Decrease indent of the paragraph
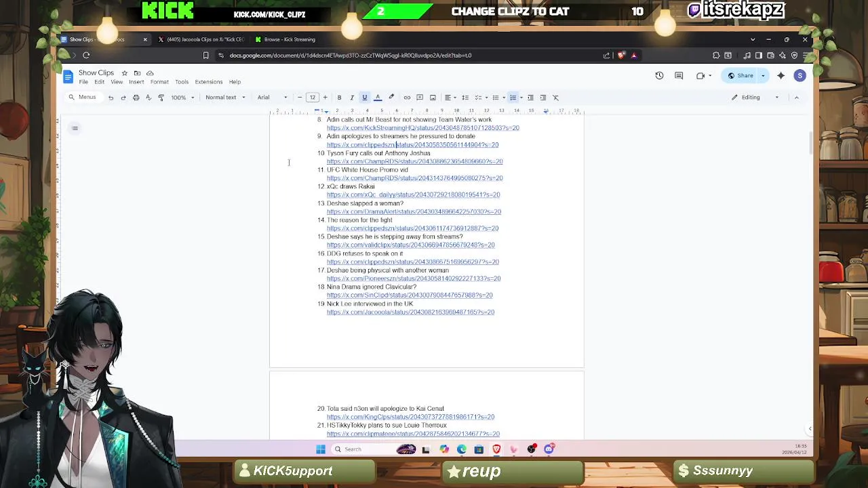The image size is (868, 488). coord(530,98)
